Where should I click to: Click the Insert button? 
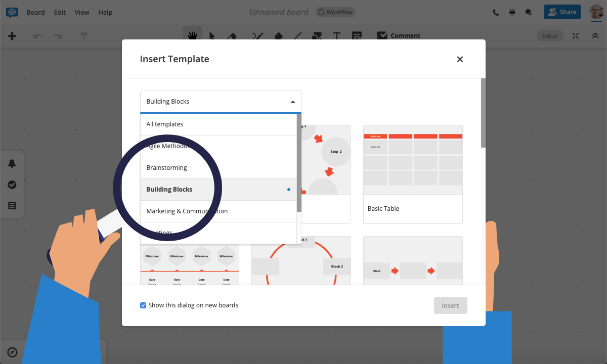click(450, 306)
